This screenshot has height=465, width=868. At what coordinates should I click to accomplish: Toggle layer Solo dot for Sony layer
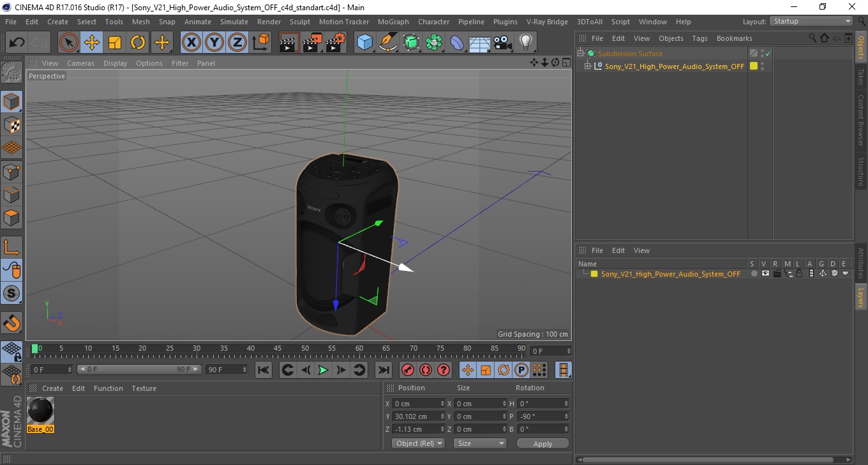click(x=754, y=273)
